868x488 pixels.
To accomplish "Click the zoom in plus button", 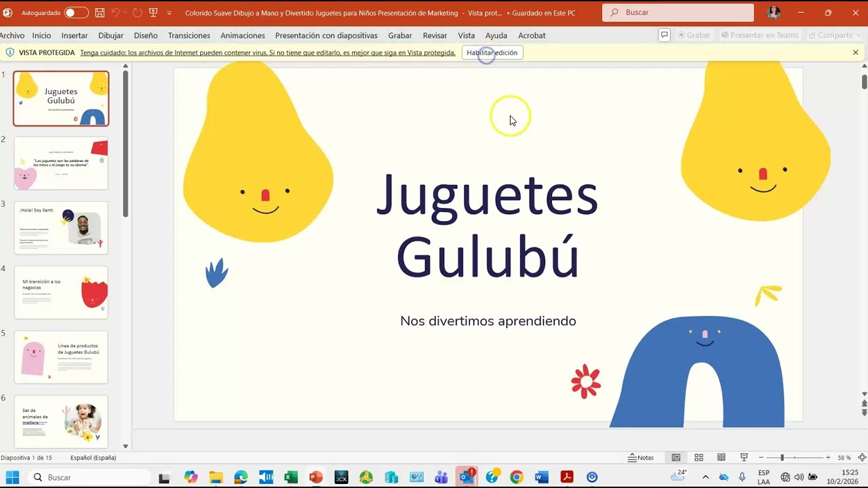I will (828, 457).
